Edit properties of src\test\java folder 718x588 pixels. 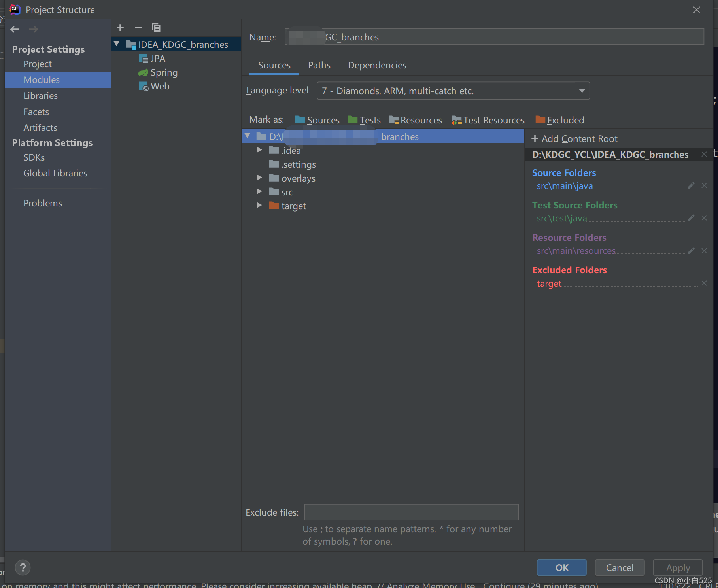pos(691,218)
